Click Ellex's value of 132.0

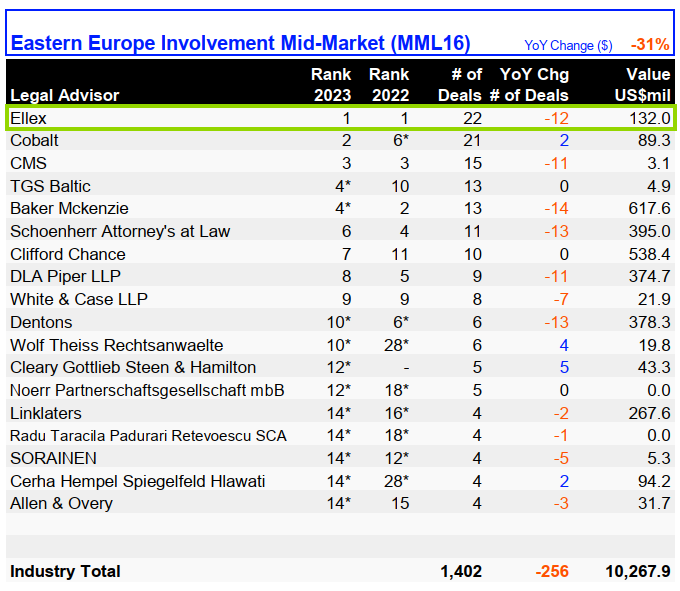[x=650, y=118]
